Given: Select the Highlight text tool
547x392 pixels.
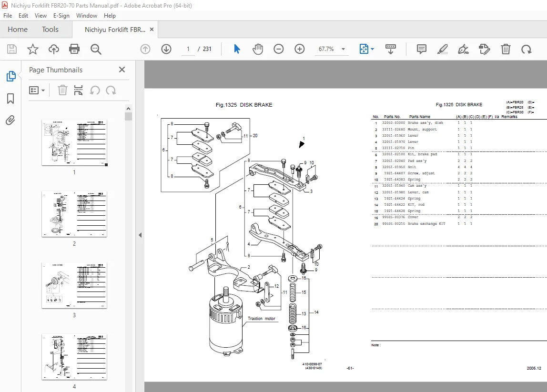Looking at the screenshot, I should pos(442,49).
